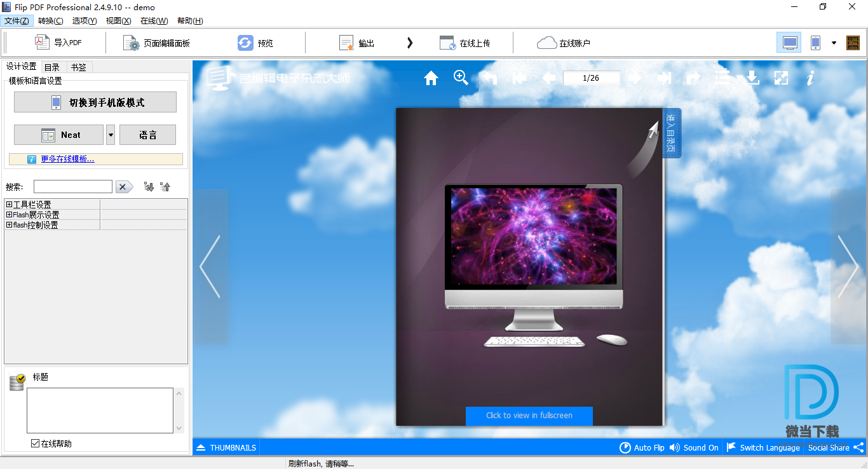Click the expand-all tree icon
Viewport: 868px width, 469px height.
[x=149, y=187]
